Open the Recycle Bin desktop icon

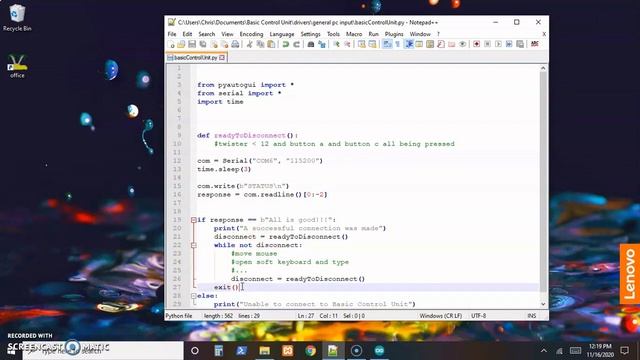coord(17,18)
